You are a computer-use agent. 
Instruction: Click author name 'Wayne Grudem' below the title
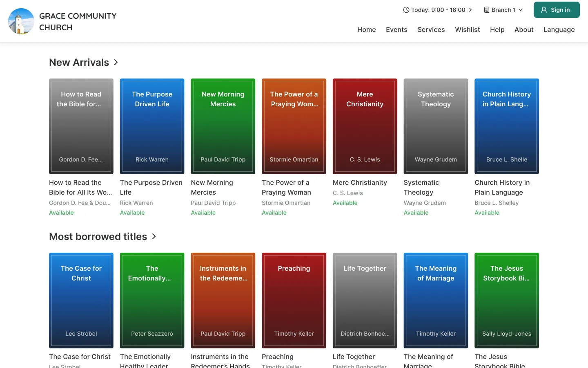click(x=425, y=203)
